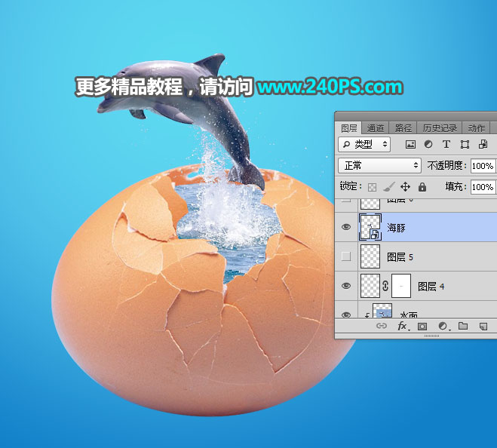Switch to the 图层 tab
The width and height of the screenshot is (497, 448).
tap(348, 128)
